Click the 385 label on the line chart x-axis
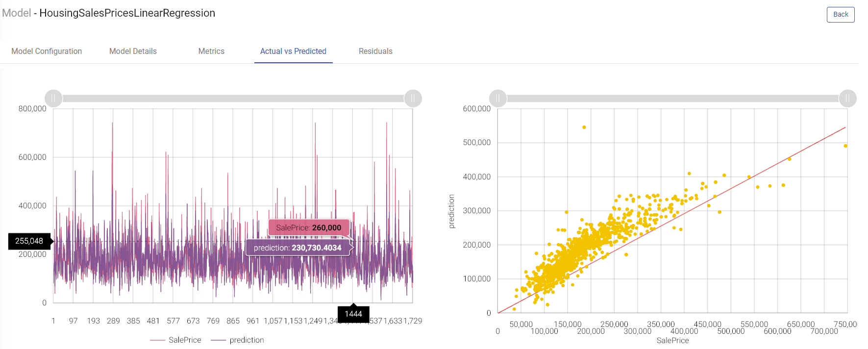Screen dimensions: 868x349 coord(133,321)
